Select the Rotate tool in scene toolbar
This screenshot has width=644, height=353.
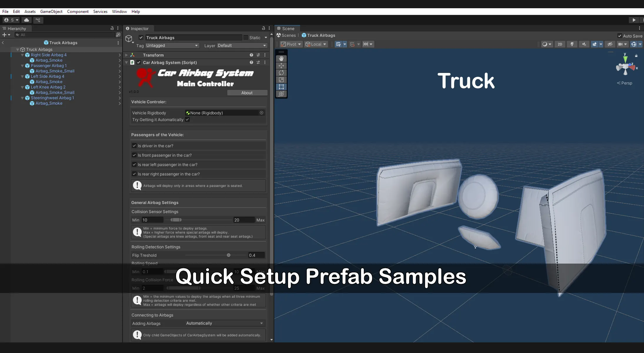point(281,73)
